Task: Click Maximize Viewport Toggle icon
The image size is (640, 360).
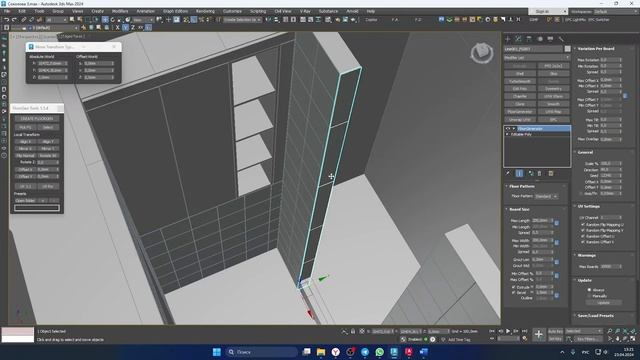Action: [x=633, y=339]
